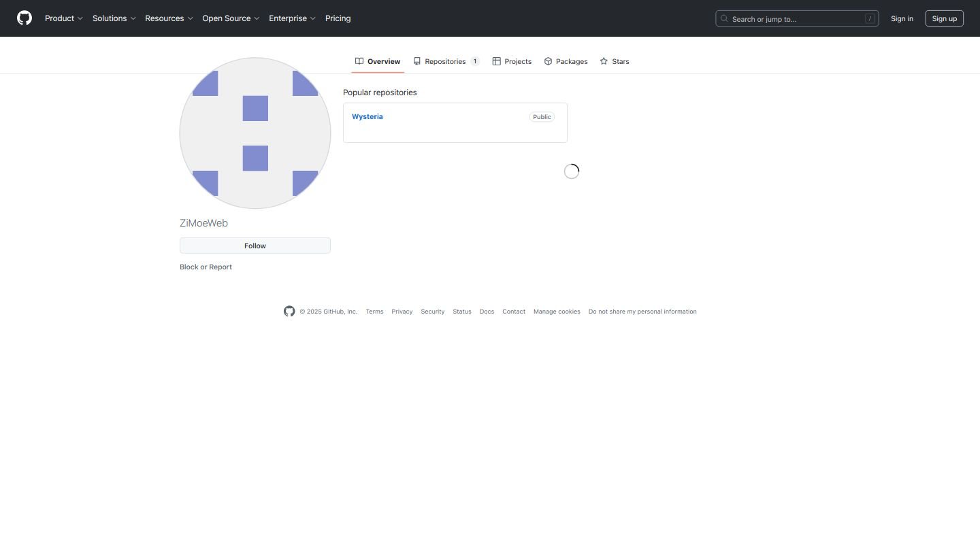Click the Popular repositories heading
Screen dimensions: 980x551
[380, 93]
